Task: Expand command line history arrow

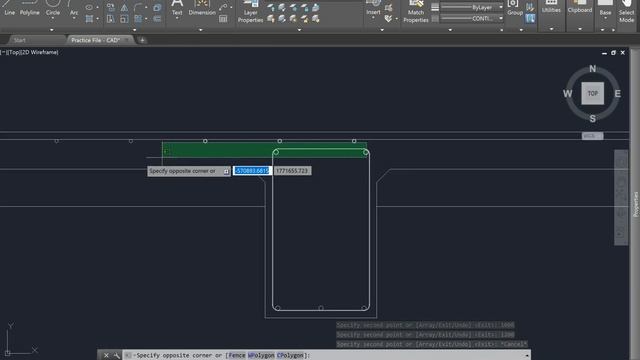Action: pyautogui.click(x=527, y=356)
